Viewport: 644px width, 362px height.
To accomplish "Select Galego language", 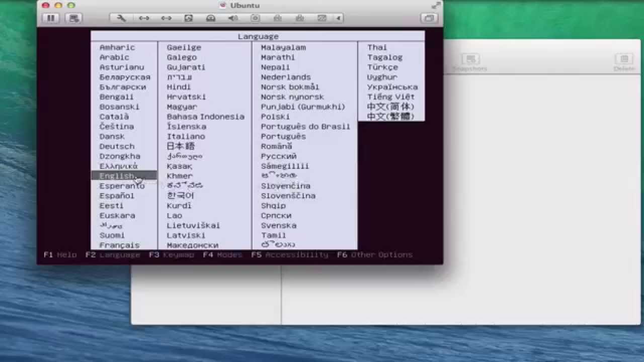I will (182, 57).
